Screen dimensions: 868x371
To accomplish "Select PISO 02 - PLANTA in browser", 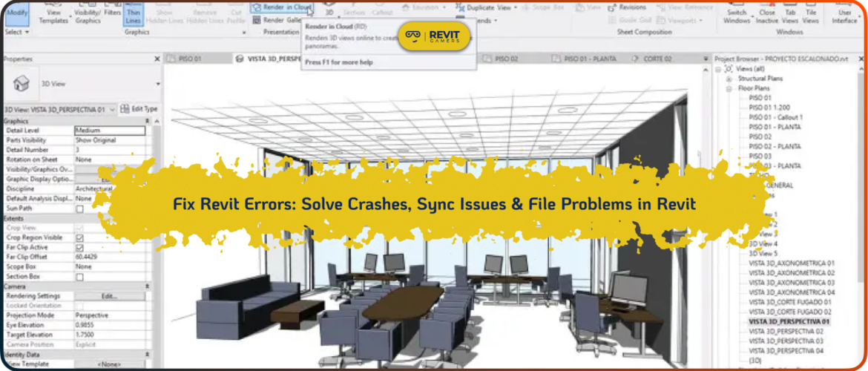I will click(775, 146).
